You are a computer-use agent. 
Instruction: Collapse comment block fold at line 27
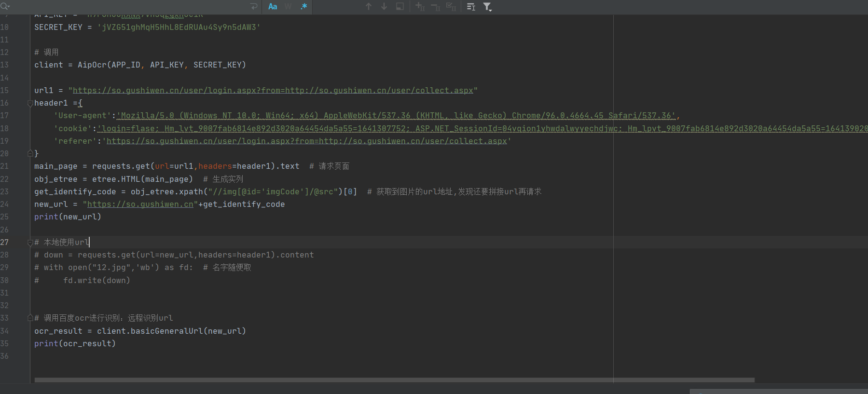tap(30, 243)
